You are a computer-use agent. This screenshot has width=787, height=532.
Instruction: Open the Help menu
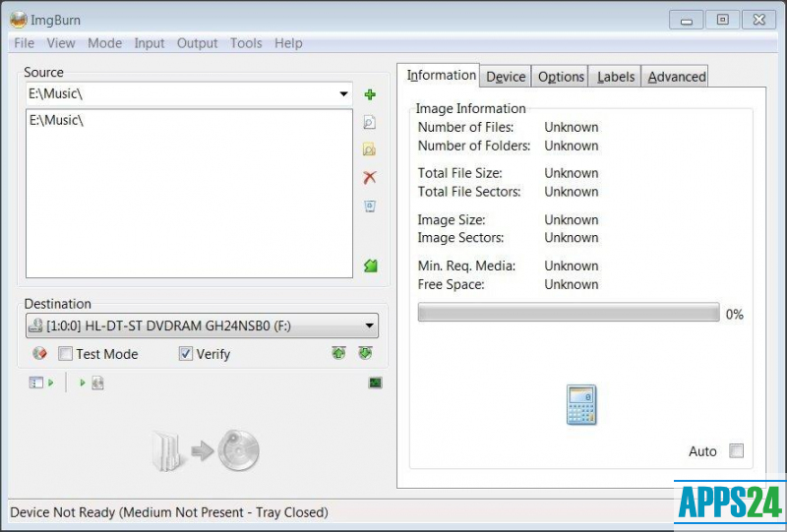point(288,43)
